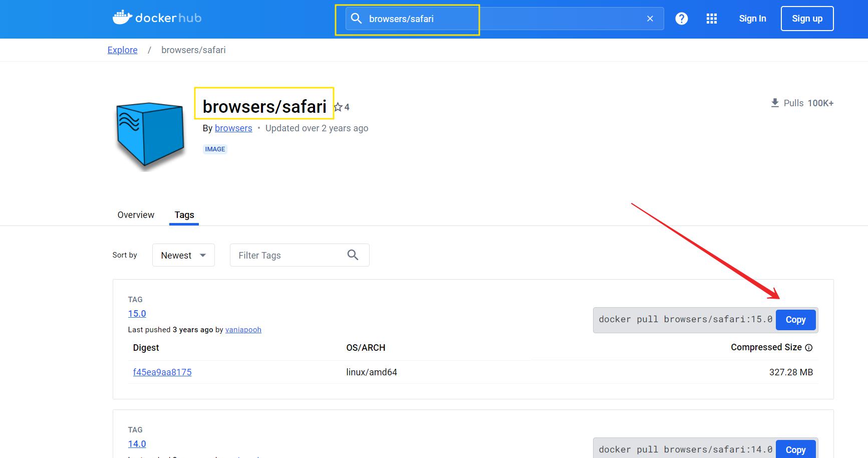Click the Docker Hub whale logo
The width and height of the screenshot is (868, 458).
(157, 18)
